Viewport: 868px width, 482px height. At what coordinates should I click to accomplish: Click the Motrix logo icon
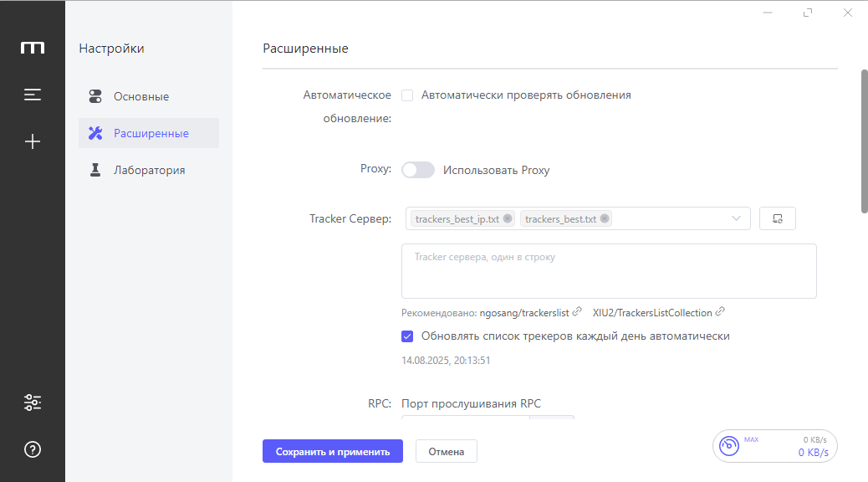click(33, 49)
